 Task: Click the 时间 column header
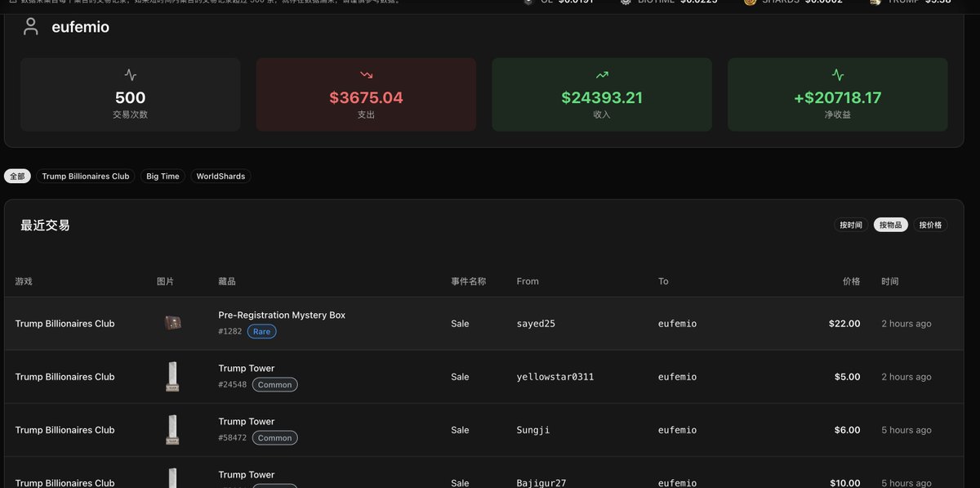coord(890,281)
